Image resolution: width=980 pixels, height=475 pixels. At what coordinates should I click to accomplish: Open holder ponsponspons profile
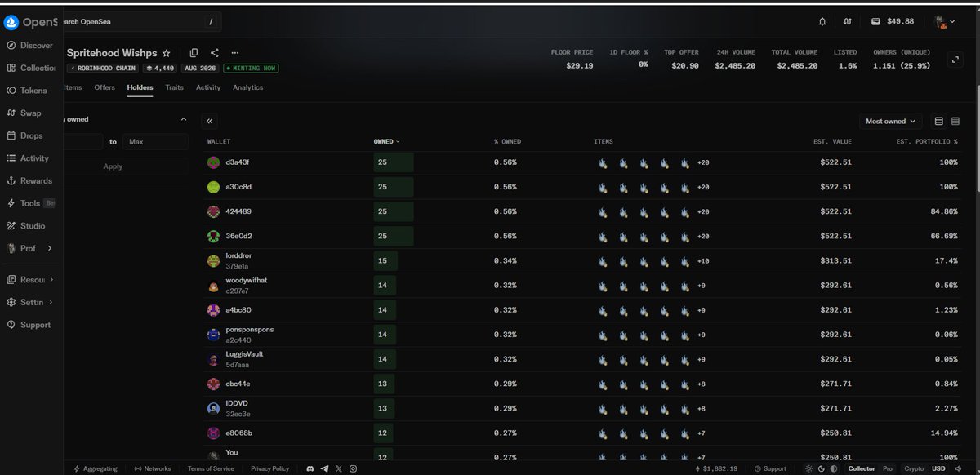coord(250,330)
